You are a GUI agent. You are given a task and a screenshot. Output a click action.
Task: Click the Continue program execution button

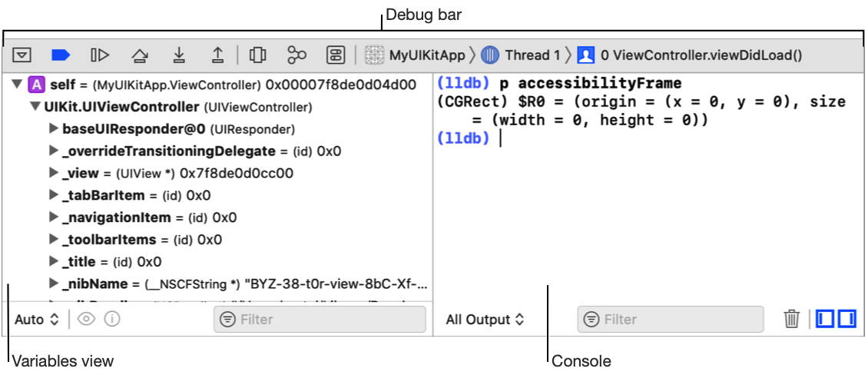point(100,55)
